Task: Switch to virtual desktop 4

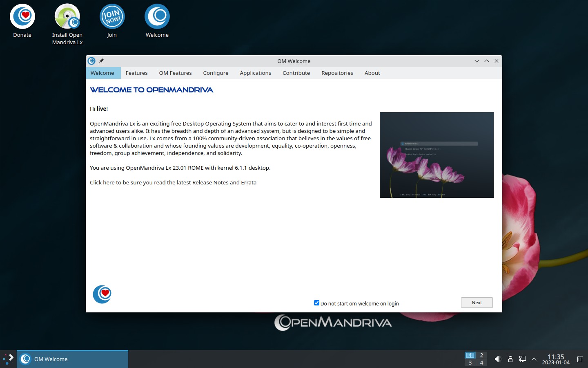Action: pyautogui.click(x=481, y=363)
